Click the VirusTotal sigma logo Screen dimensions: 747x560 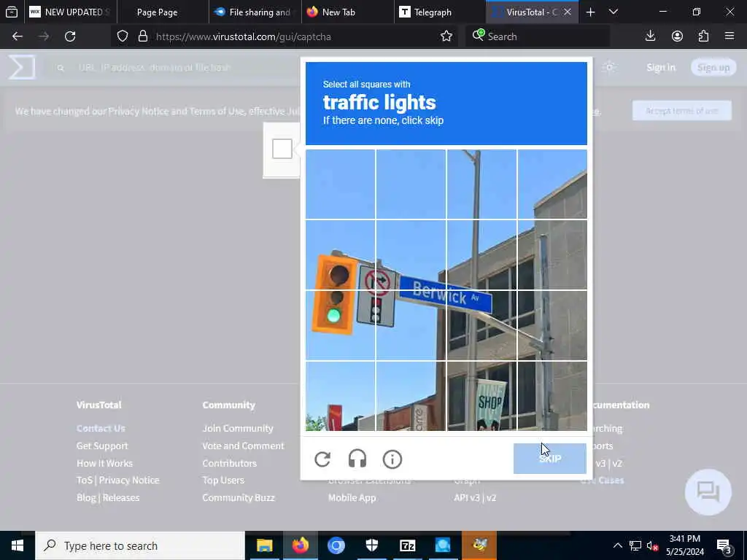(x=22, y=67)
